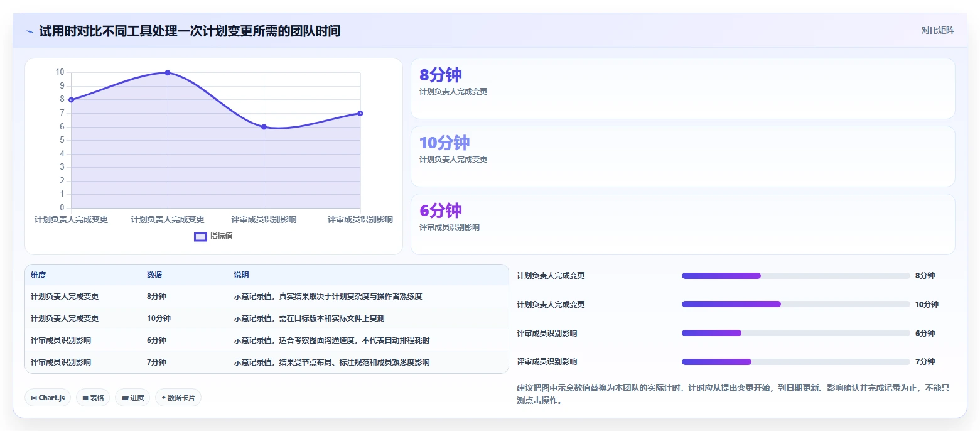Click 评审成员识别影响 under the 6分钟 card
The width and height of the screenshot is (980, 431).
point(450,227)
